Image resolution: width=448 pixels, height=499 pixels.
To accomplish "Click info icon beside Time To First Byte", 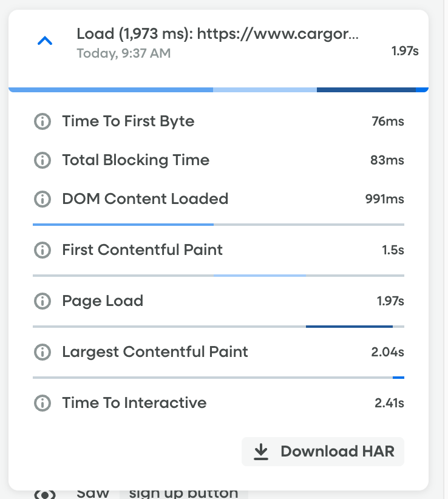I will pos(42,121).
